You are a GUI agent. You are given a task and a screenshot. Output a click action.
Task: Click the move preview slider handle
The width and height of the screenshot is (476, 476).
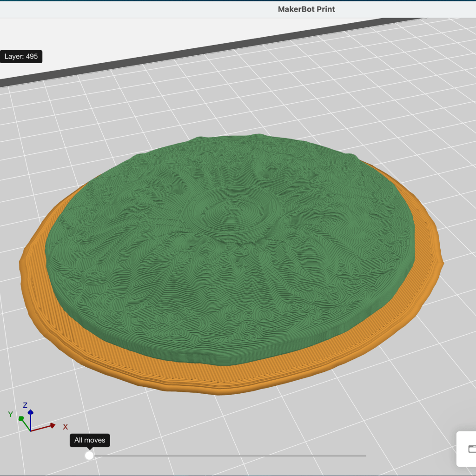pyautogui.click(x=89, y=456)
